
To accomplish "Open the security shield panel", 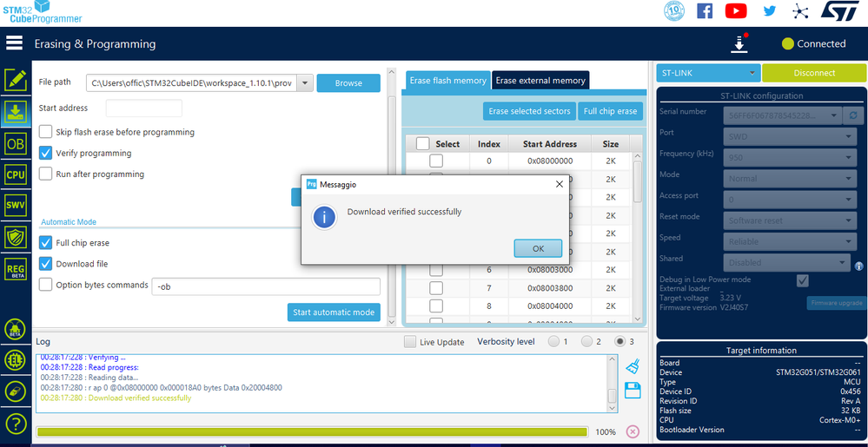I will 16,238.
